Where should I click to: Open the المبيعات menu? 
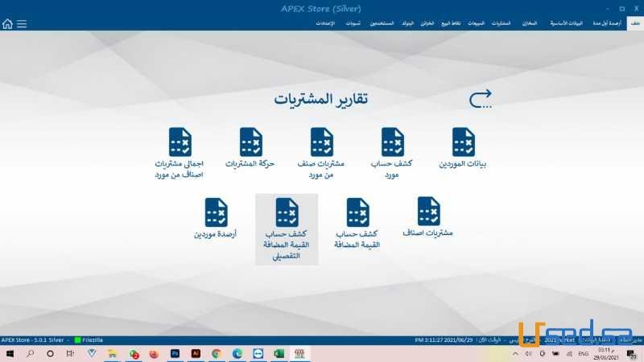[477, 24]
